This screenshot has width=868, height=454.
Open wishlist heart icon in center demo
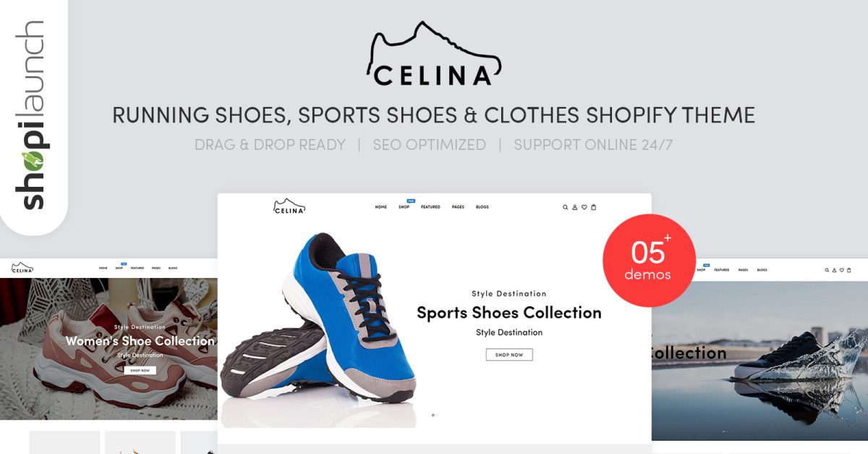(584, 207)
